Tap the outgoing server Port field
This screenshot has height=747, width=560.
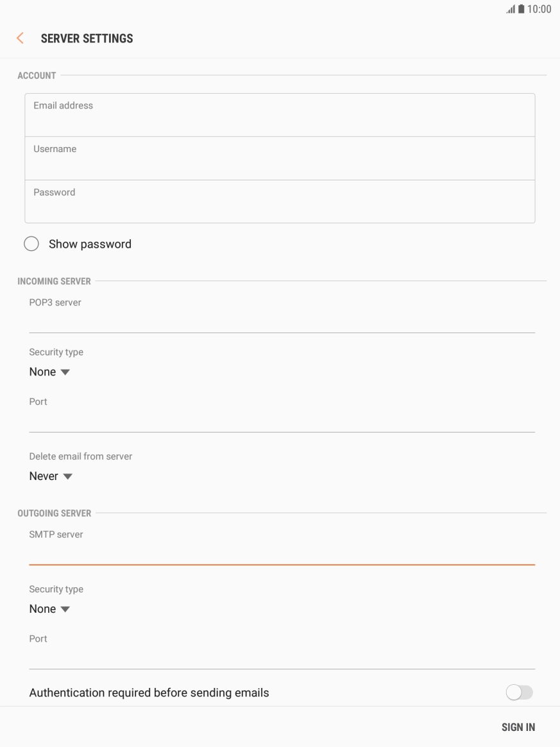click(282, 657)
